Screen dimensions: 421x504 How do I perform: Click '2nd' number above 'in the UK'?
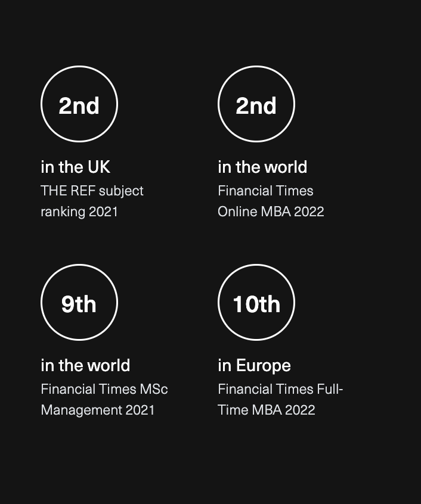point(79,106)
